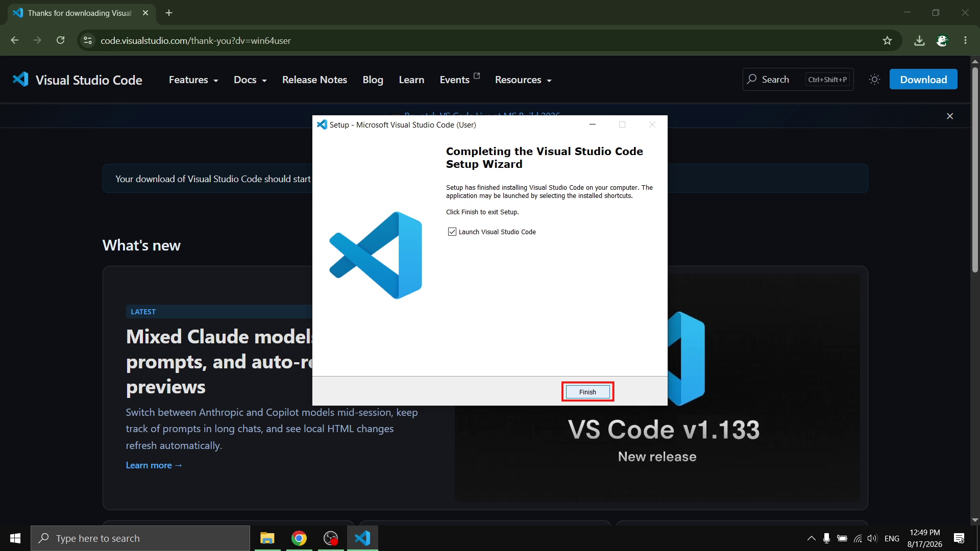Click the blue Download button
Viewport: 980px width, 551px height.
click(923, 79)
